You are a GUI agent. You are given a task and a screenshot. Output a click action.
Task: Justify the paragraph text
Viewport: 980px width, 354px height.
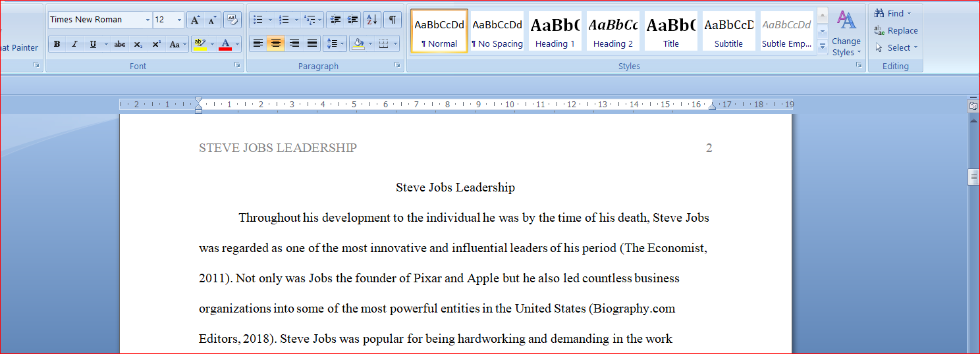click(x=312, y=44)
